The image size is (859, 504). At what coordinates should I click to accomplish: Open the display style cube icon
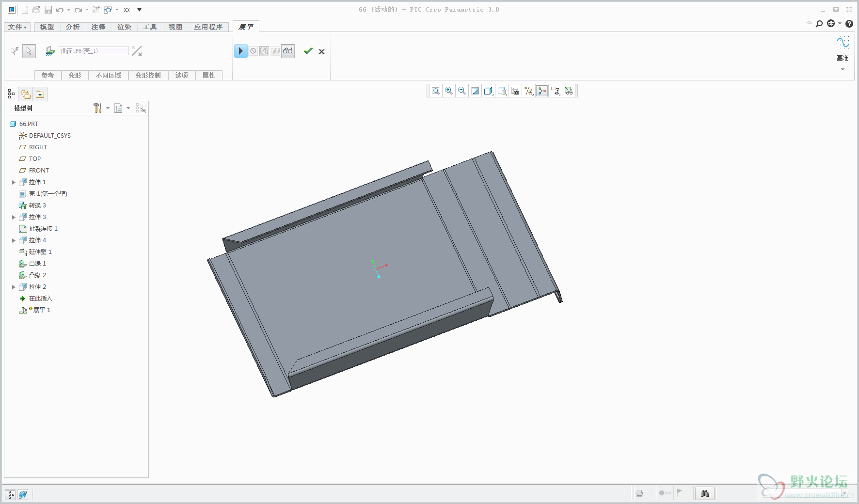point(488,91)
